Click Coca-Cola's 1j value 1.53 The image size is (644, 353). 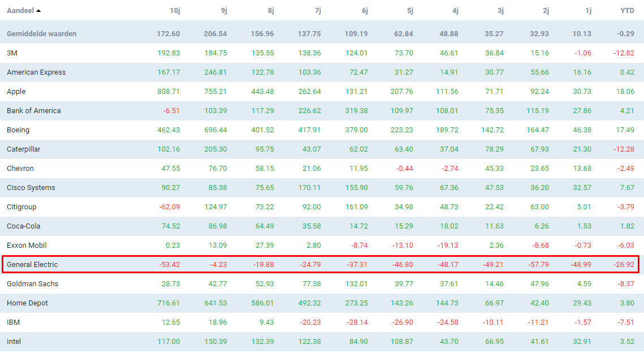[584, 226]
